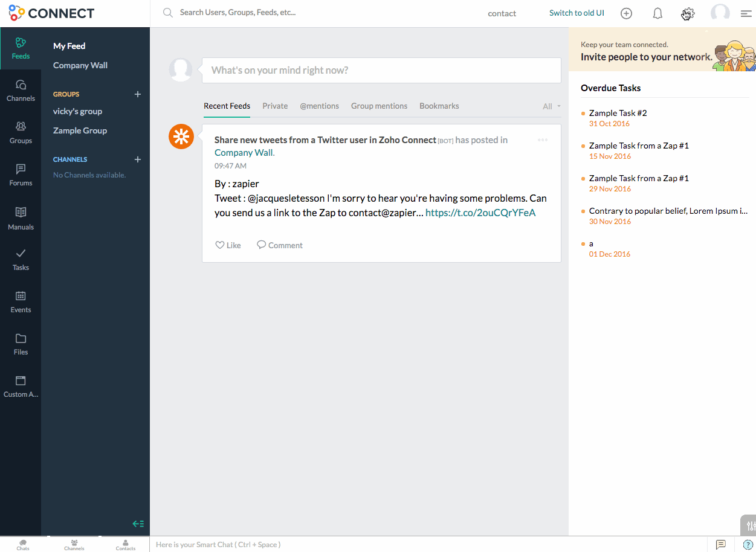Comment on the Zapier tweet post

point(280,245)
